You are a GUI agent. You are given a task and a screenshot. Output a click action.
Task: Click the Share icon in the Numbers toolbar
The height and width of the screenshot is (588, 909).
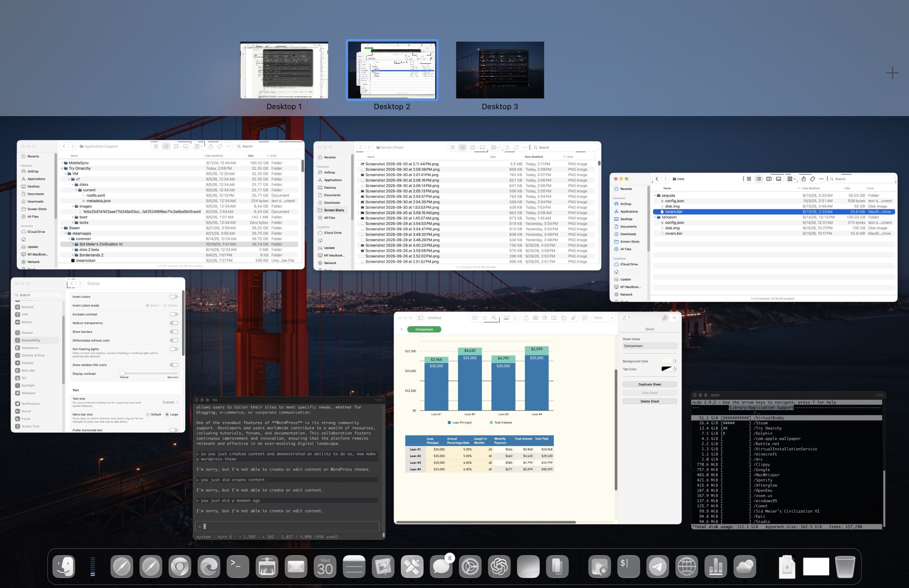point(625,318)
